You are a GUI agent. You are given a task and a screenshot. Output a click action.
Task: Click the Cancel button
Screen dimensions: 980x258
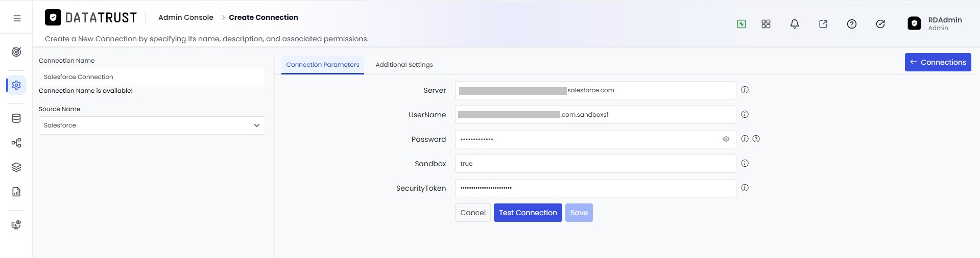click(x=473, y=213)
